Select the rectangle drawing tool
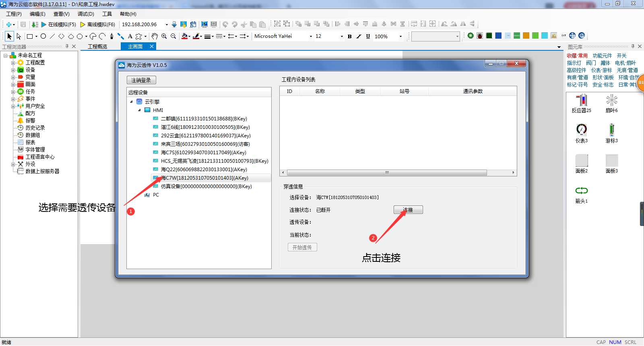 coord(30,36)
